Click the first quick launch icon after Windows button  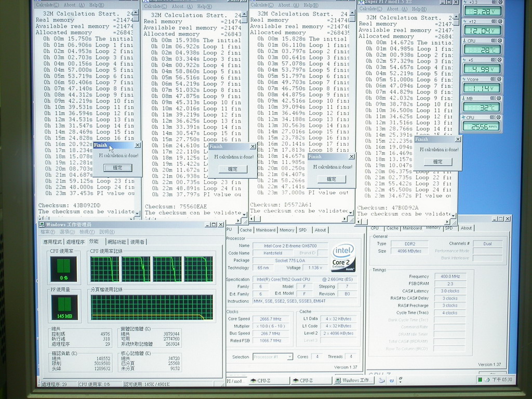(x=382, y=380)
